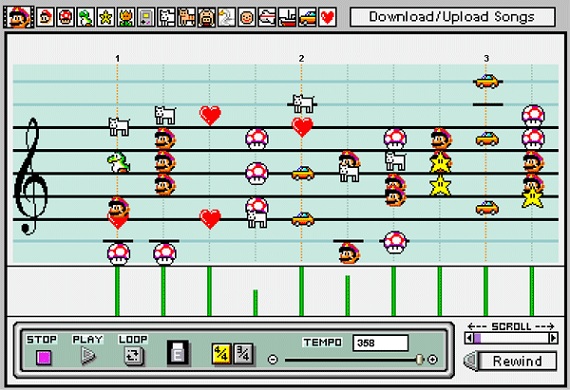Choose the Swan instrument
570x390 pixels.
[226, 17]
